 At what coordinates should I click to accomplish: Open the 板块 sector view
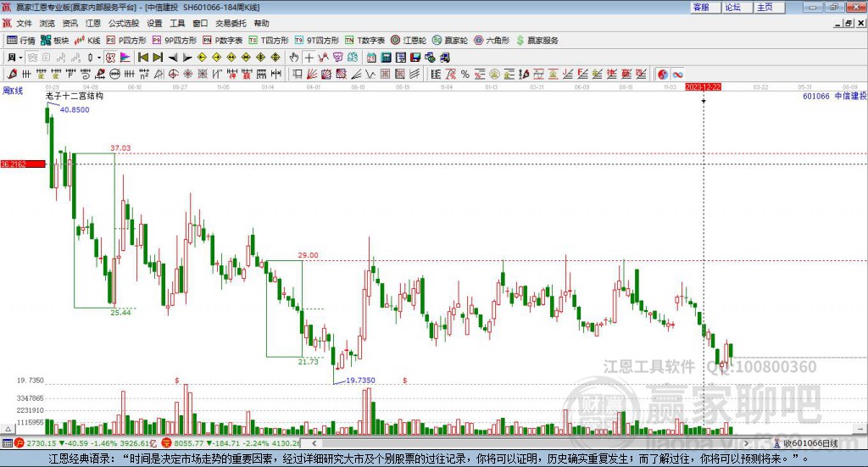pos(55,41)
